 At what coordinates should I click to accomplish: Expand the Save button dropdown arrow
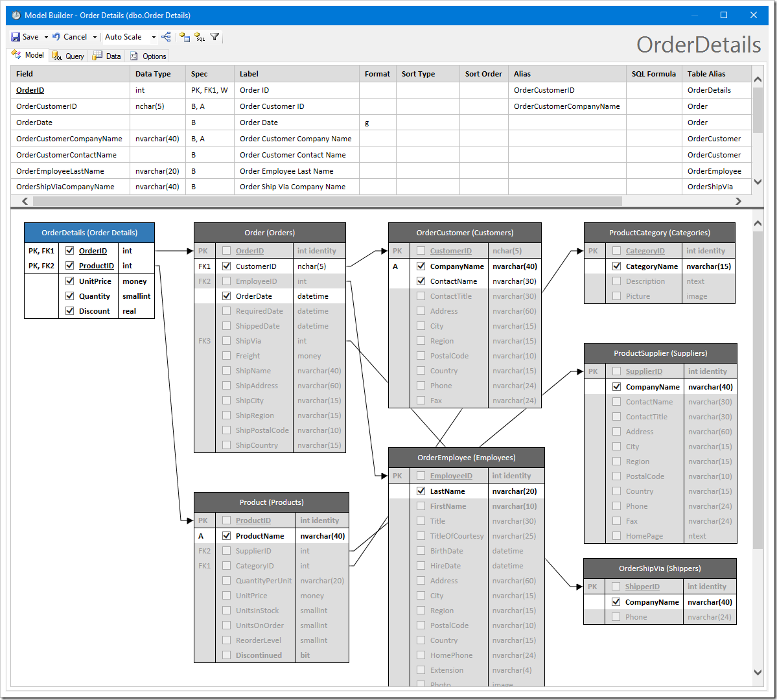[46, 37]
